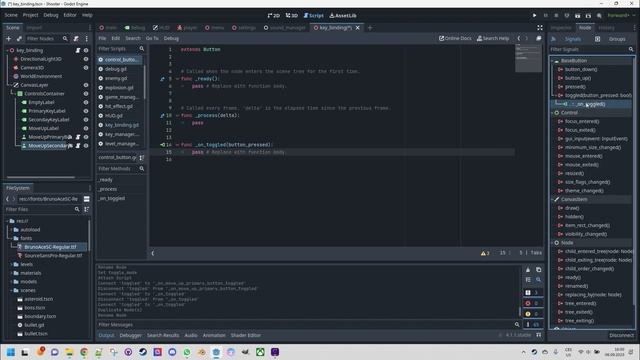Open the Project menu
The image size is (640, 360).
(x=30, y=15)
